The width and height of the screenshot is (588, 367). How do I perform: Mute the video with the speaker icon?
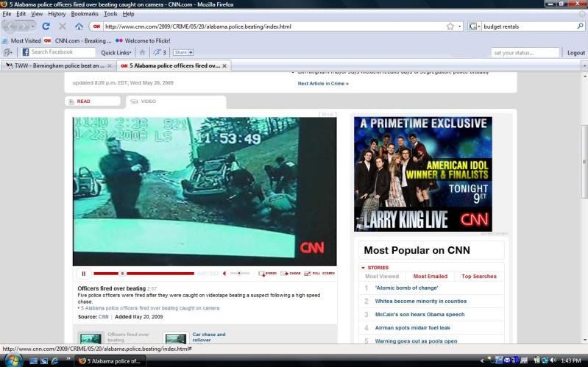pyautogui.click(x=224, y=274)
